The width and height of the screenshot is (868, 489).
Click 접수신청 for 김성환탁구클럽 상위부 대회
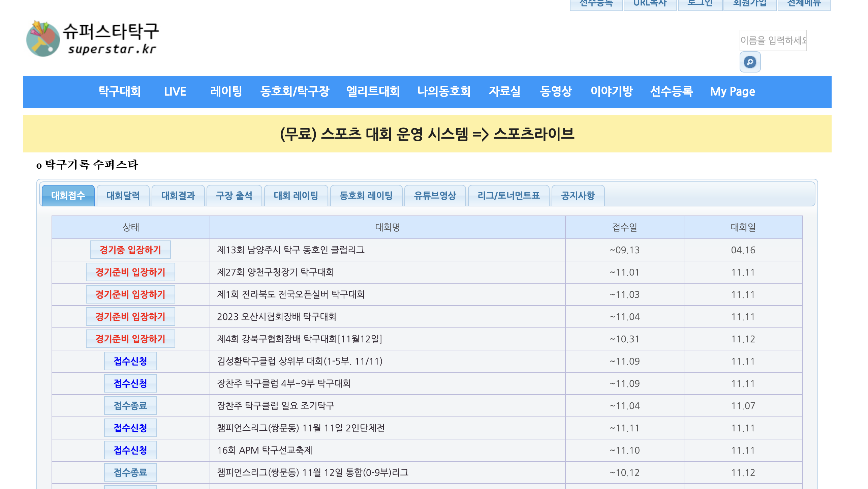(130, 361)
